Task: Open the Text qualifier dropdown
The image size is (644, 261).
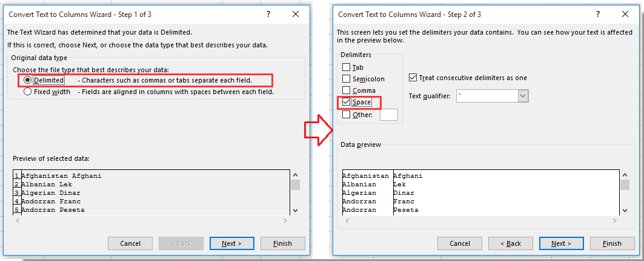Action: (x=523, y=96)
